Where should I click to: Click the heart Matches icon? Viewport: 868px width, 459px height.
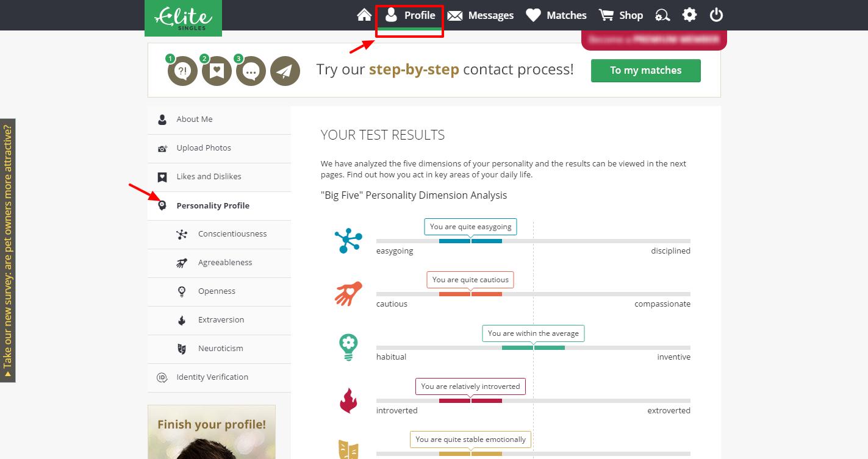click(x=534, y=15)
